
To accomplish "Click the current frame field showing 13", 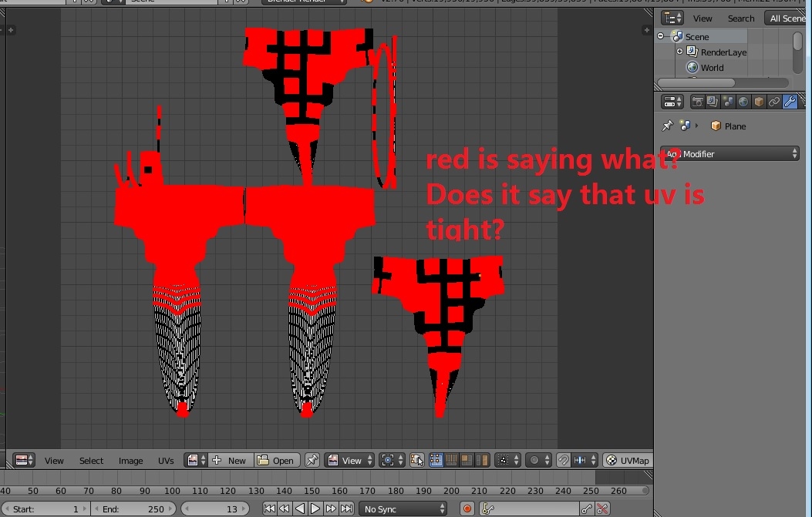I will point(215,509).
